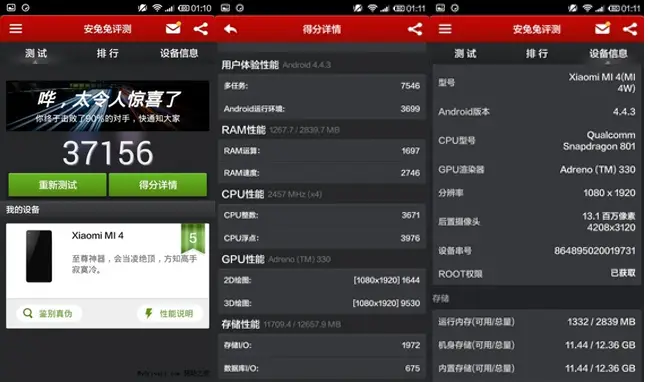Tap the green 得分详情 button
Image resolution: width=648 pixels, height=382 pixels.
coord(158,185)
